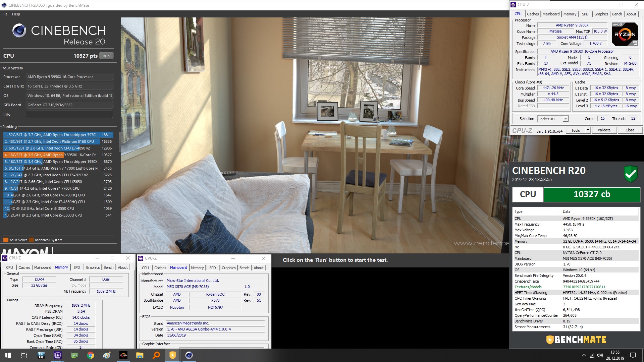Click the white-bars taskbar icon beside Task View
The width and height of the screenshot is (644, 362).
coord(41,355)
